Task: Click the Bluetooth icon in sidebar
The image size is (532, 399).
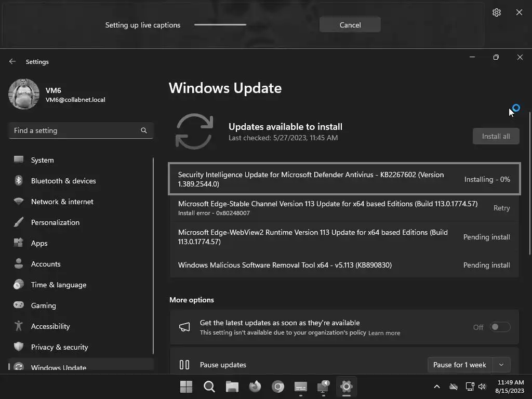Action: pyautogui.click(x=19, y=180)
